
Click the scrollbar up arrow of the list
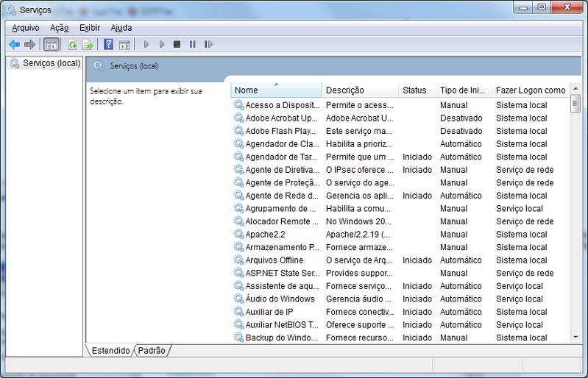pos(575,89)
